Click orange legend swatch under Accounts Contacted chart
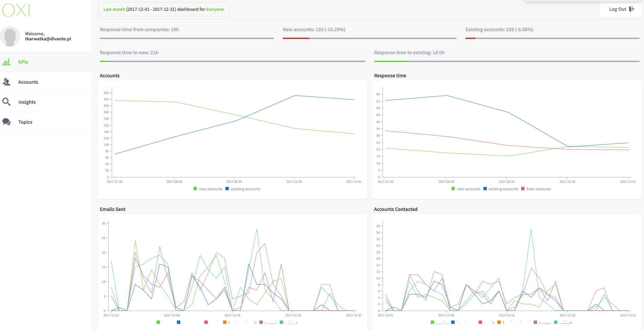The image size is (644, 330). tap(499, 322)
